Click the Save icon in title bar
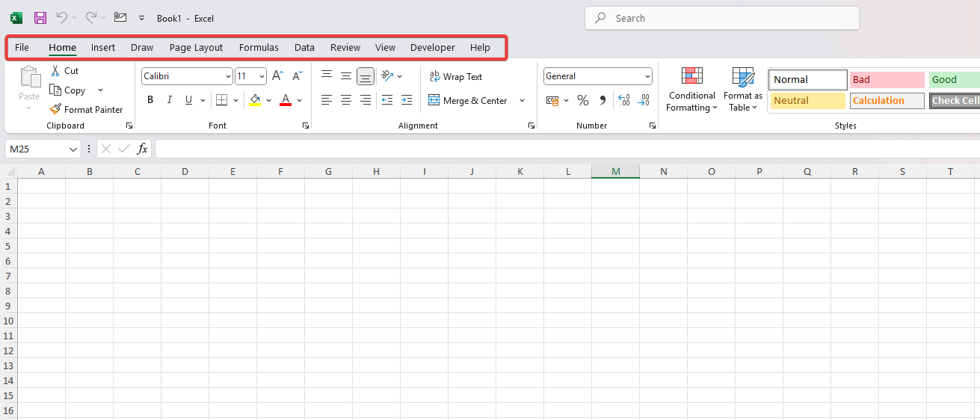Screen dimensions: 980x420 [x=40, y=18]
